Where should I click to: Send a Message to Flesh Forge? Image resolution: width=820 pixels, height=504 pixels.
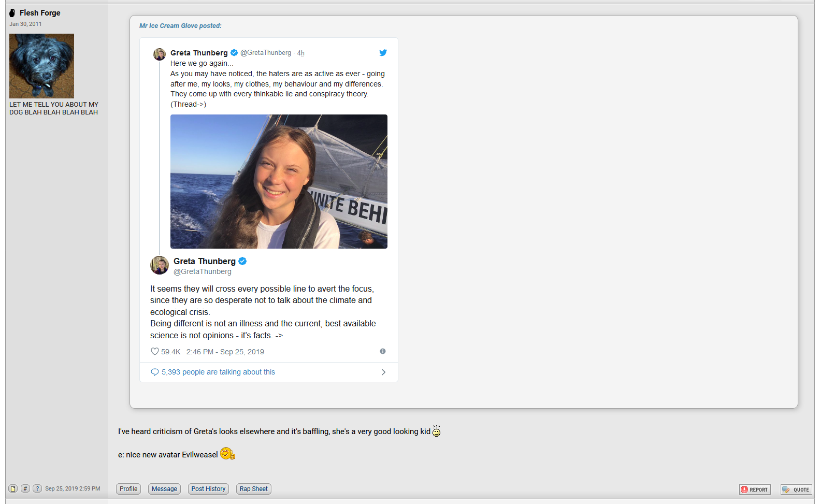(x=164, y=489)
